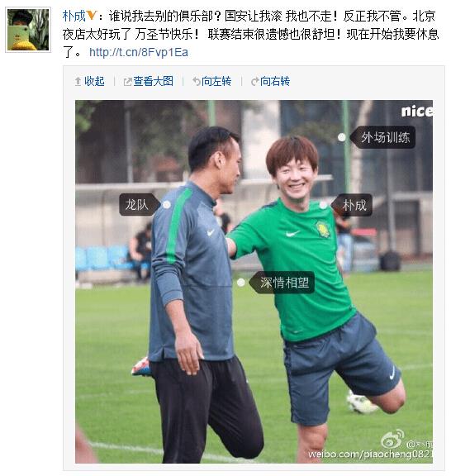Click the rotate-right arrow icon
451x476 pixels.
(254, 81)
